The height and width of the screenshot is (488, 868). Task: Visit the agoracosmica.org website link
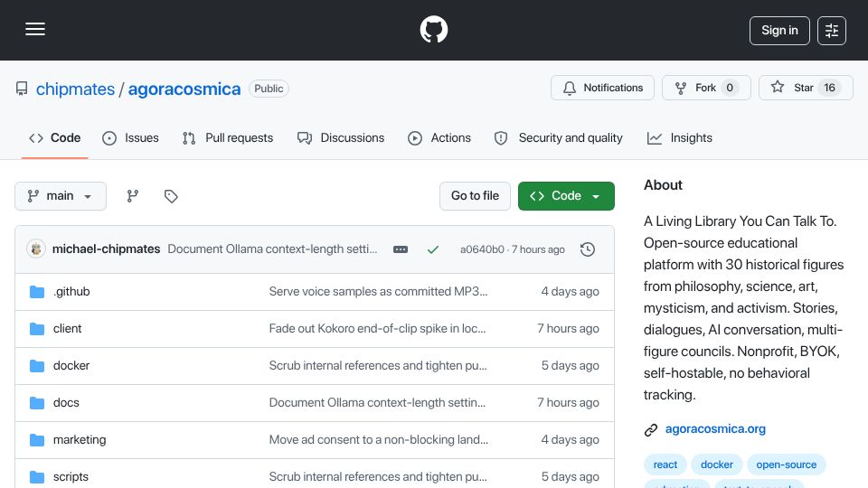coord(715,428)
